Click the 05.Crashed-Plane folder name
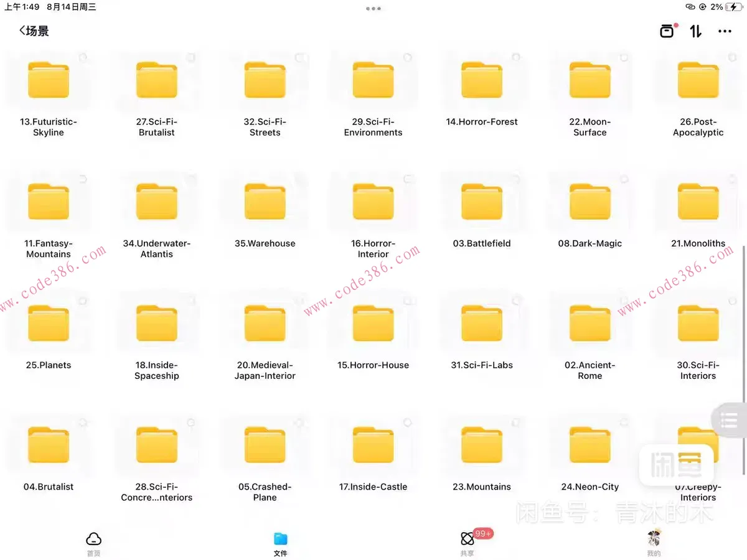747x560 pixels. [265, 492]
